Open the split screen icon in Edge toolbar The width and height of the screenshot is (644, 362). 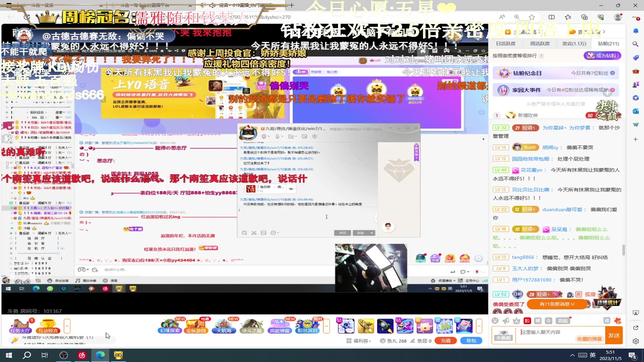point(551,17)
